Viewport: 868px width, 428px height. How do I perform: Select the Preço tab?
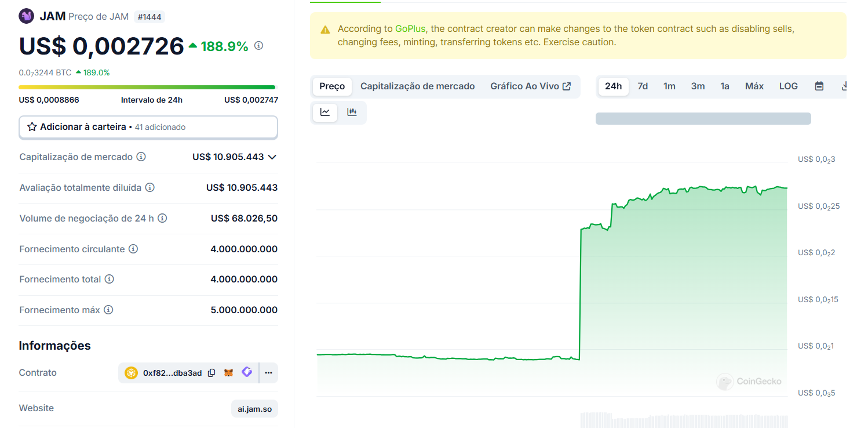point(332,86)
